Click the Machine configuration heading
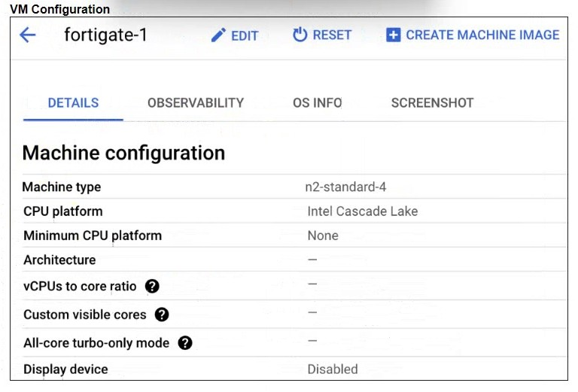This screenshot has width=578, height=392. pos(123,153)
